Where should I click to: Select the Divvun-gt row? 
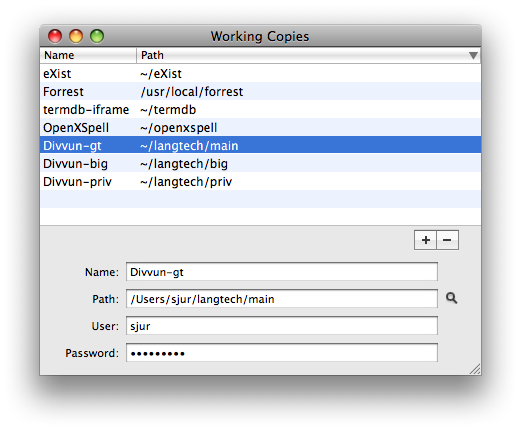click(x=260, y=146)
